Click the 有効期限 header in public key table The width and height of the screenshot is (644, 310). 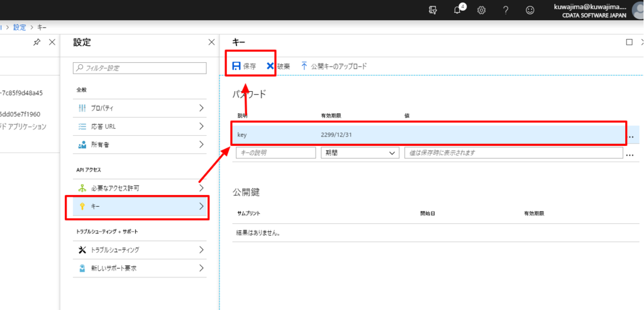tap(533, 214)
